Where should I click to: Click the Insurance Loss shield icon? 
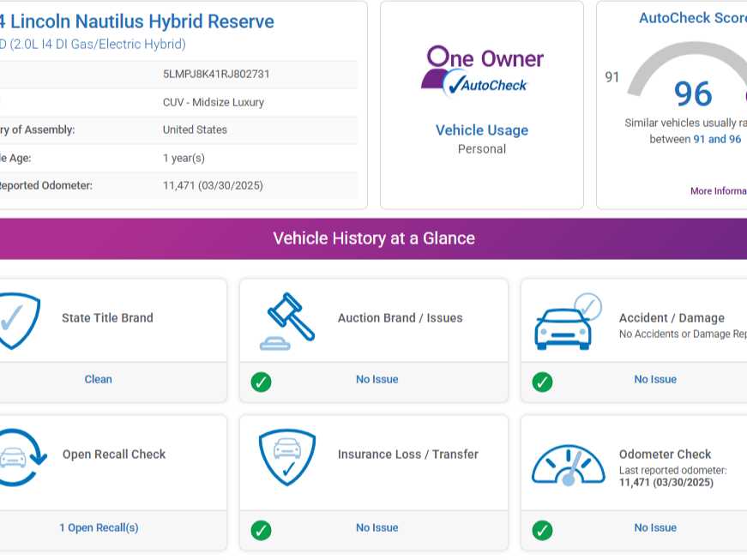(x=286, y=458)
